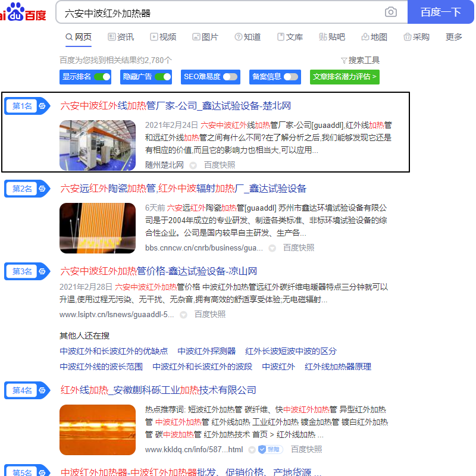Click the 图片 picture icon

[196, 37]
